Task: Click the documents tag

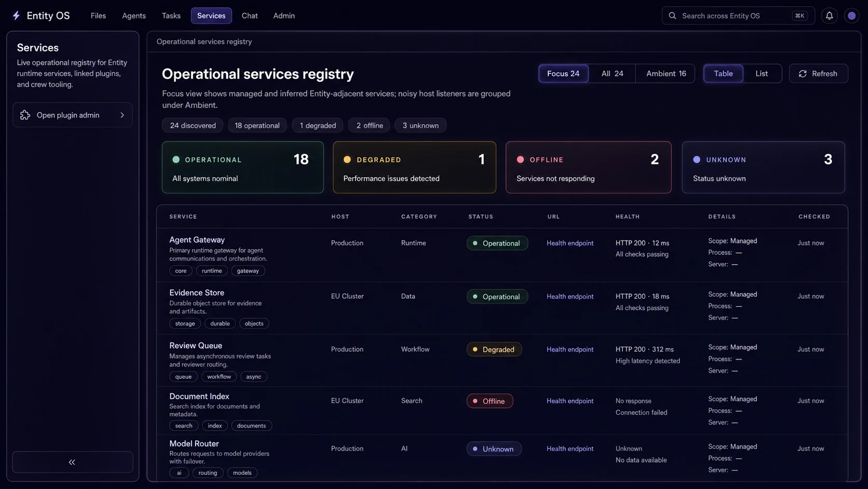Action: click(251, 426)
